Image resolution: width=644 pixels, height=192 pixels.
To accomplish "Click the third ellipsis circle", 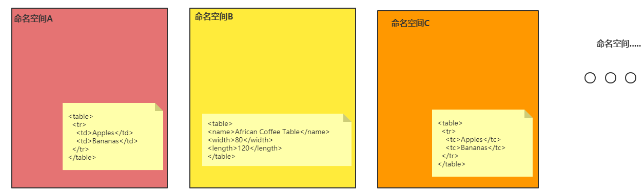I will pos(631,78).
